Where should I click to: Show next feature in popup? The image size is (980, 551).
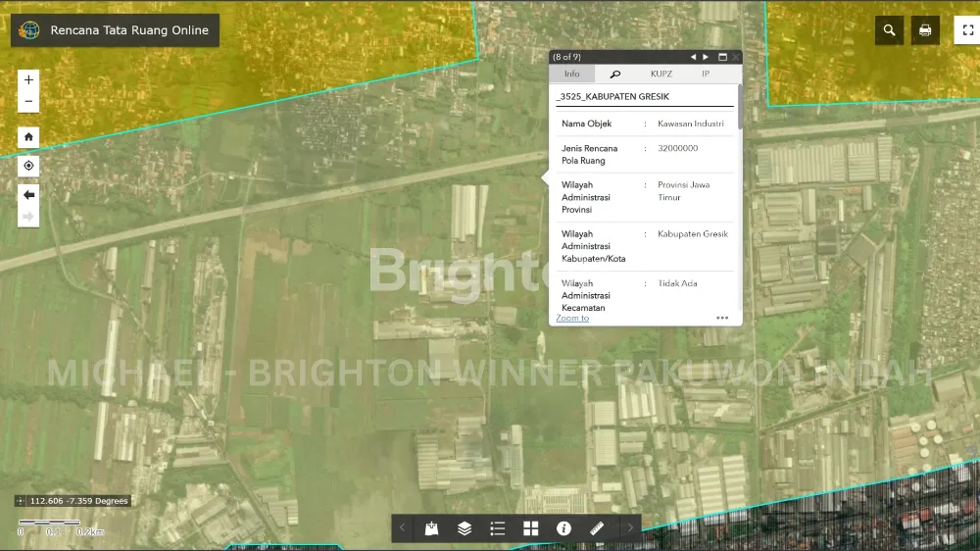click(706, 57)
